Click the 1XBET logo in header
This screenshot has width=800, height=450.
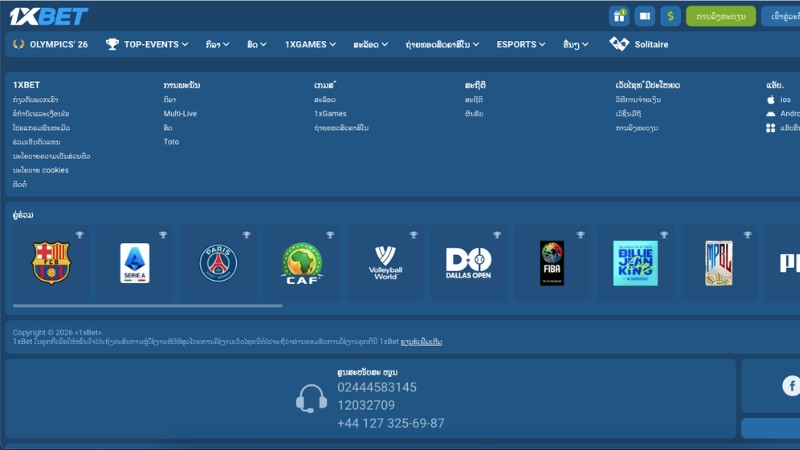pyautogui.click(x=48, y=16)
